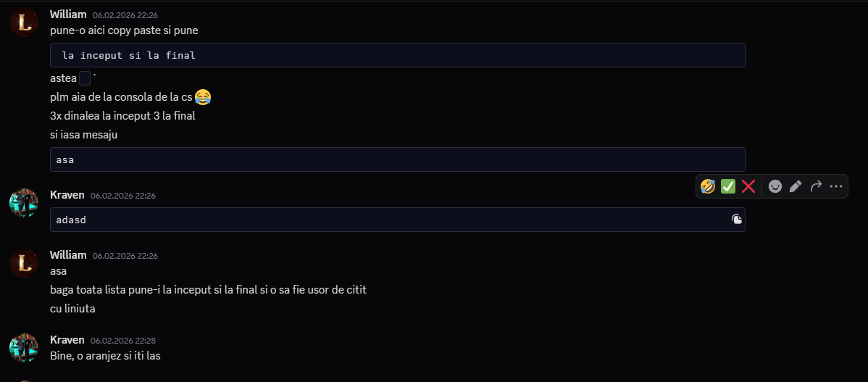Open William's avatar beside "pune-o aici copy paste"
Screen dimensions: 868x382
click(24, 22)
